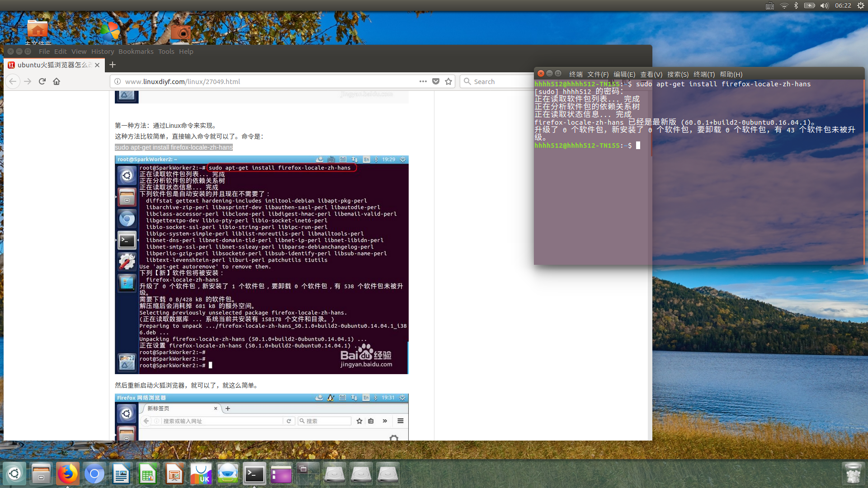Open Files manager from dock
The width and height of the screenshot is (868, 488).
click(41, 474)
